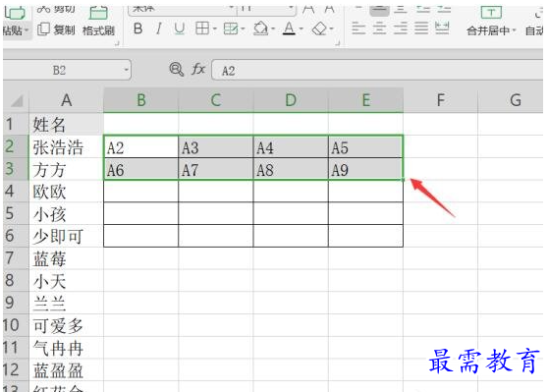
Task: Toggle Italic formatting
Action: (x=159, y=28)
